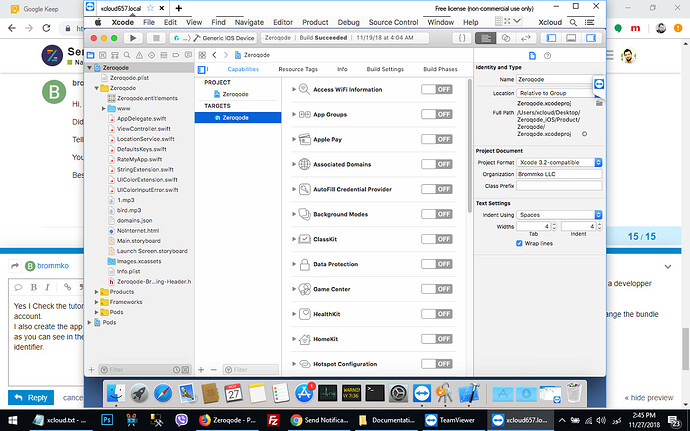Click the bold B in reply editor
Viewport: 690px width, 431px height.
click(33, 287)
